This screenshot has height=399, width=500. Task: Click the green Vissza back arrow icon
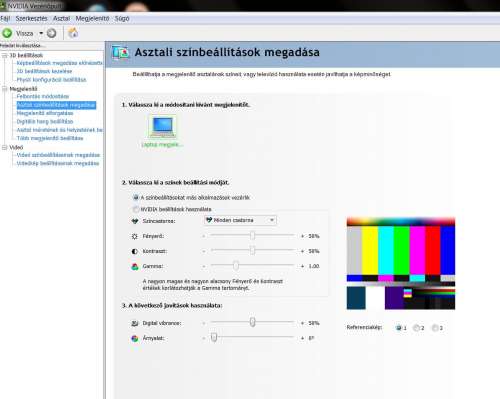[x=7, y=33]
